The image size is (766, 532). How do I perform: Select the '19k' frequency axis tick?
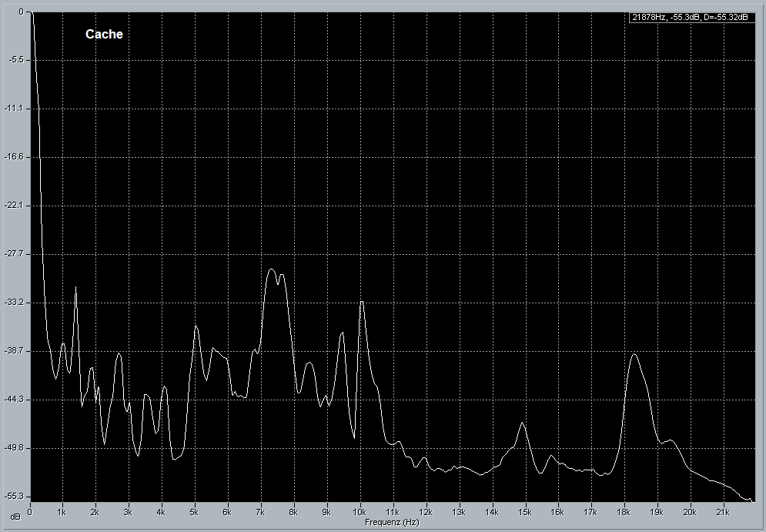(657, 513)
